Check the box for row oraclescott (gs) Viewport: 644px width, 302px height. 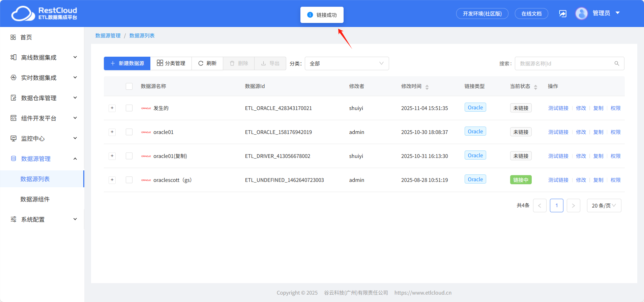click(129, 180)
